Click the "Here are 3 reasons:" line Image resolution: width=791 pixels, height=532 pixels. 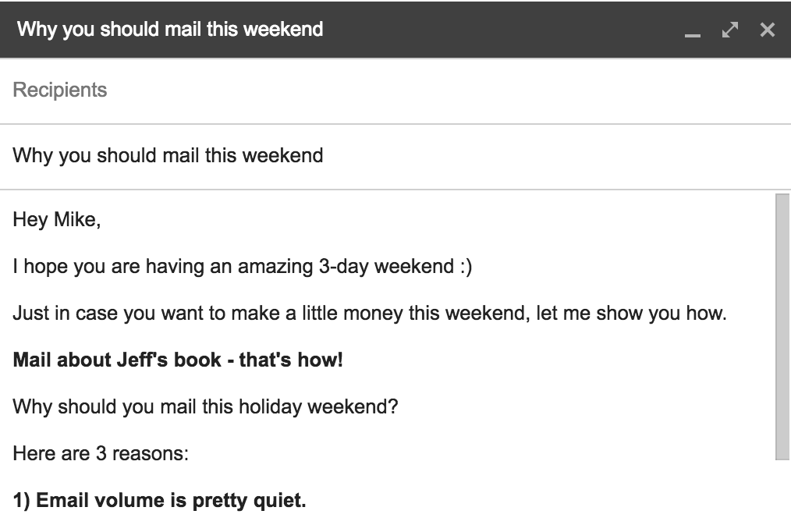(x=101, y=453)
